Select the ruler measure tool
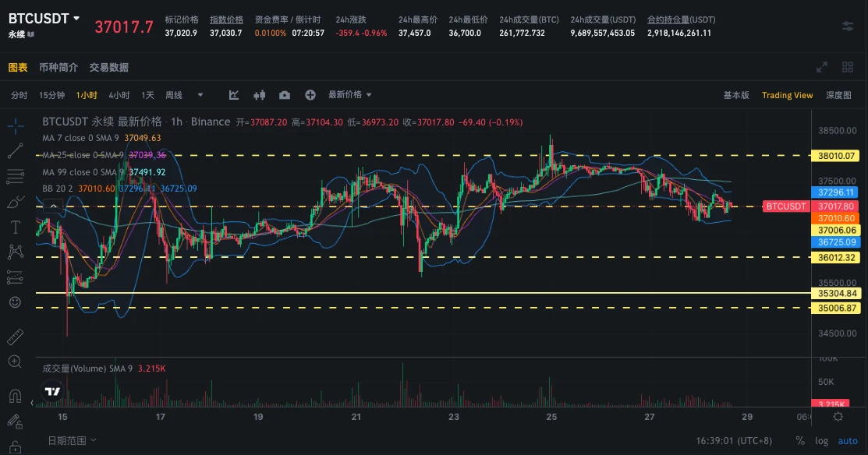The height and width of the screenshot is (455, 868). click(15, 337)
